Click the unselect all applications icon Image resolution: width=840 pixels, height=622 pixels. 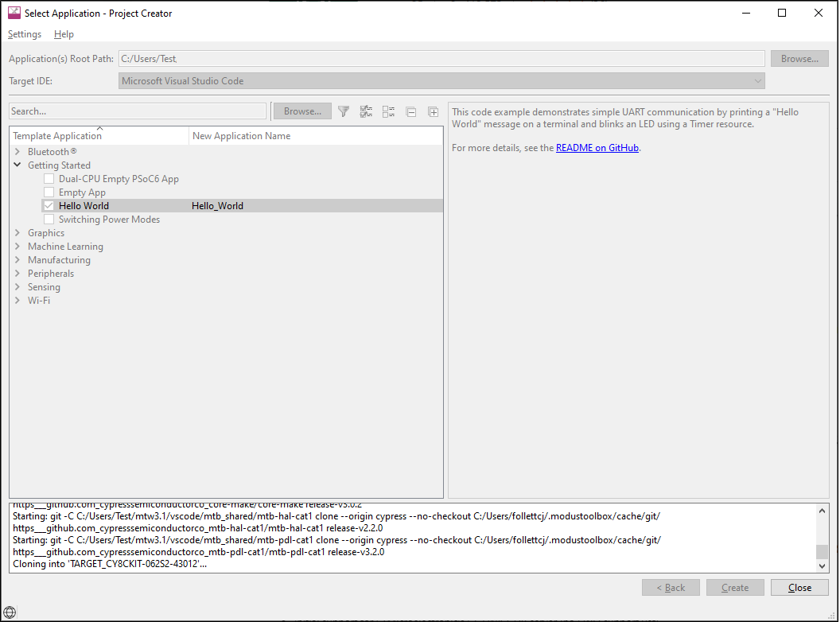388,111
